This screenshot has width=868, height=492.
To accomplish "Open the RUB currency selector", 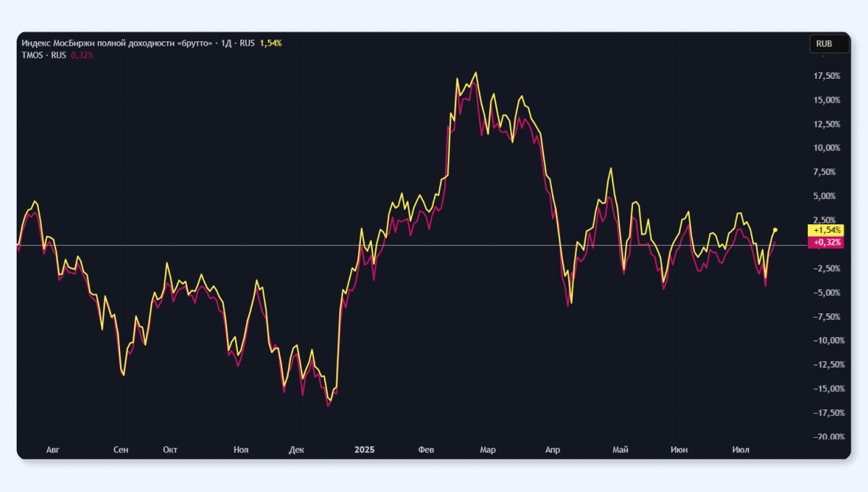I will pyautogui.click(x=830, y=44).
